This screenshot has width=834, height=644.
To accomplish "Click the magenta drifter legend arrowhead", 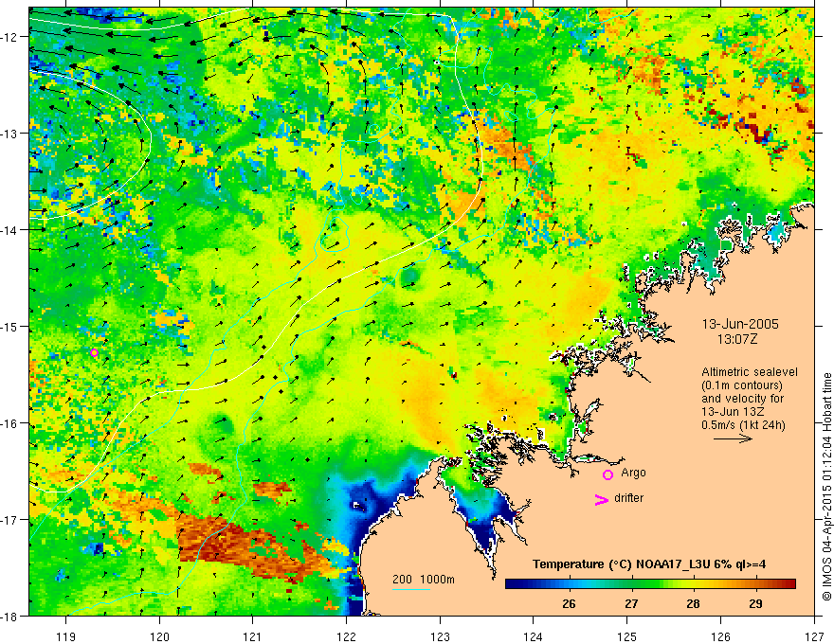I will coord(601,499).
